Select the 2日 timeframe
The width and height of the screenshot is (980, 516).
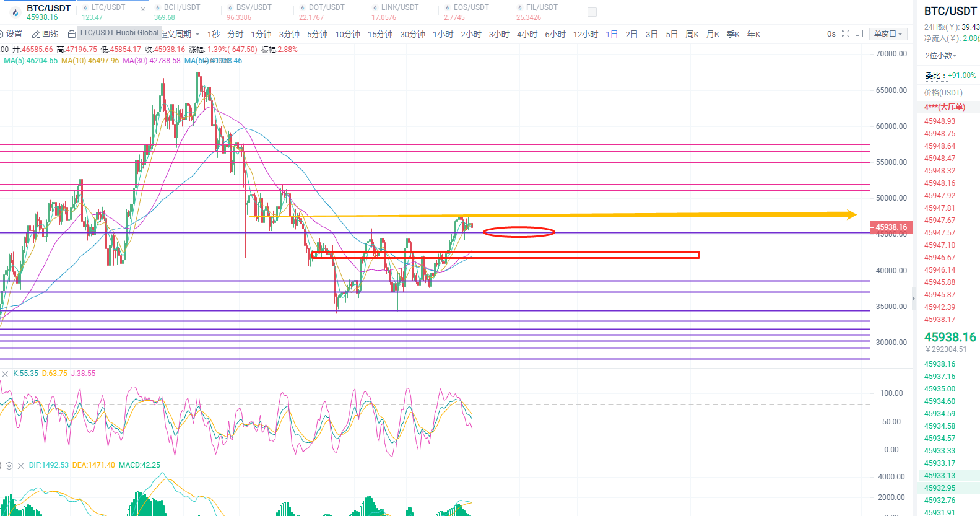pyautogui.click(x=631, y=34)
